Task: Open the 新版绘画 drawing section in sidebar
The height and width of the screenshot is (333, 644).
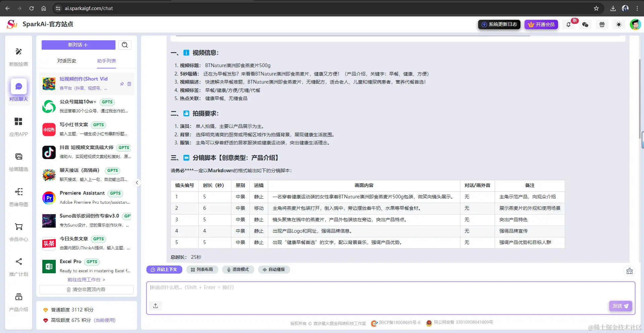Action: pos(18,56)
